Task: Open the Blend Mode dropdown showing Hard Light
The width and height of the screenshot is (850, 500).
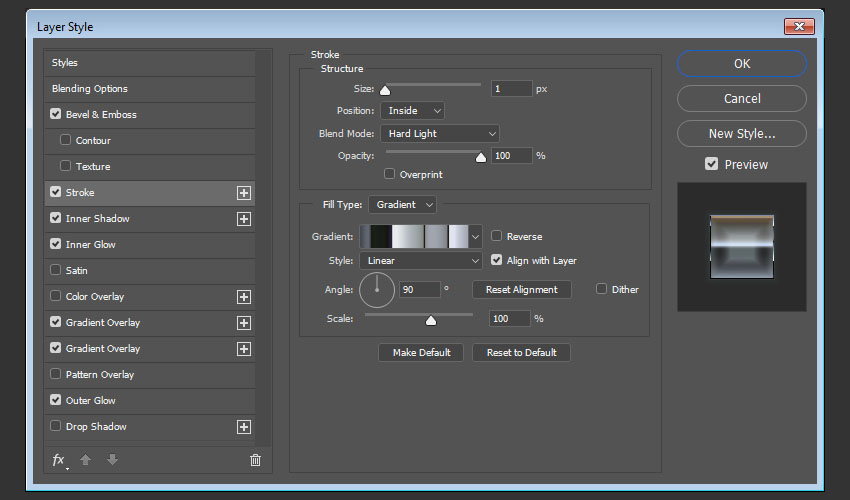Action: pos(439,133)
